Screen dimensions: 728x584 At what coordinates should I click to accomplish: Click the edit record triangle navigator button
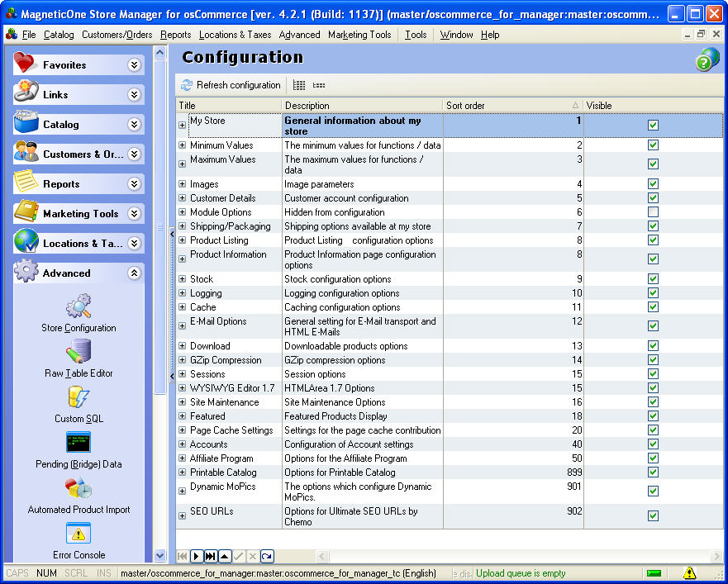225,556
